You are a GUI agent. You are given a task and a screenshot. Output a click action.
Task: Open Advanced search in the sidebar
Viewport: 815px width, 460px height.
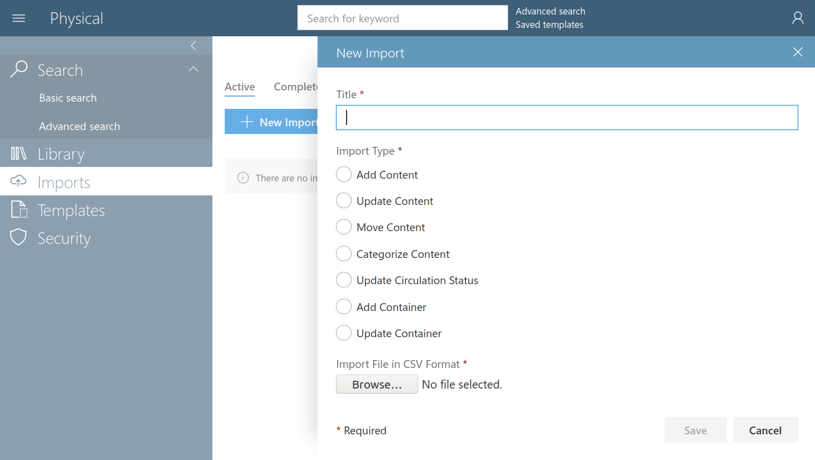80,126
